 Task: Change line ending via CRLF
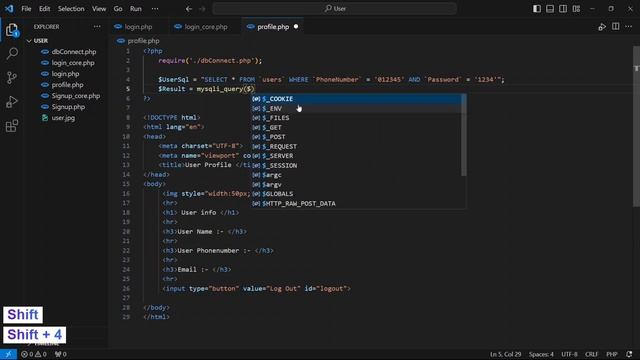[591, 354]
